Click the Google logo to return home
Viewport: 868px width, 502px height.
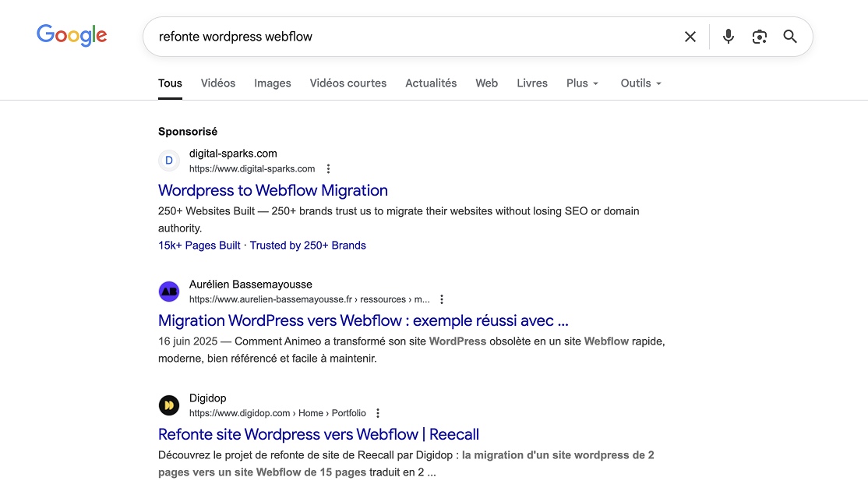72,34
